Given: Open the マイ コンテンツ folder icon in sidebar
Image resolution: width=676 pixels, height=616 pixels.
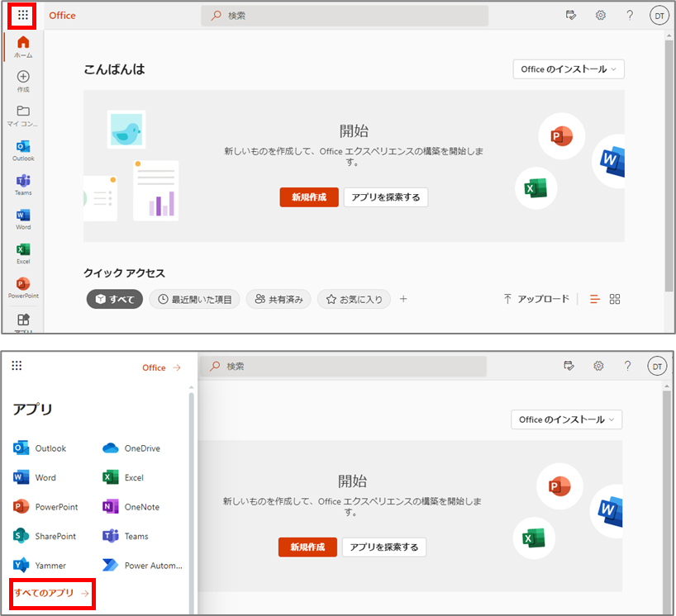Looking at the screenshot, I should (x=23, y=116).
